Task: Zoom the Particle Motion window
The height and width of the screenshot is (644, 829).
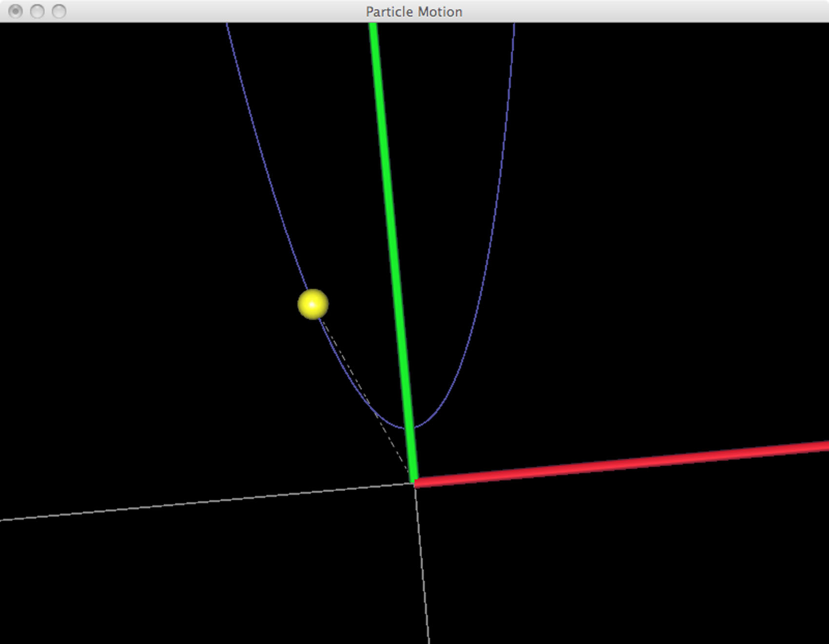Action: pos(59,11)
